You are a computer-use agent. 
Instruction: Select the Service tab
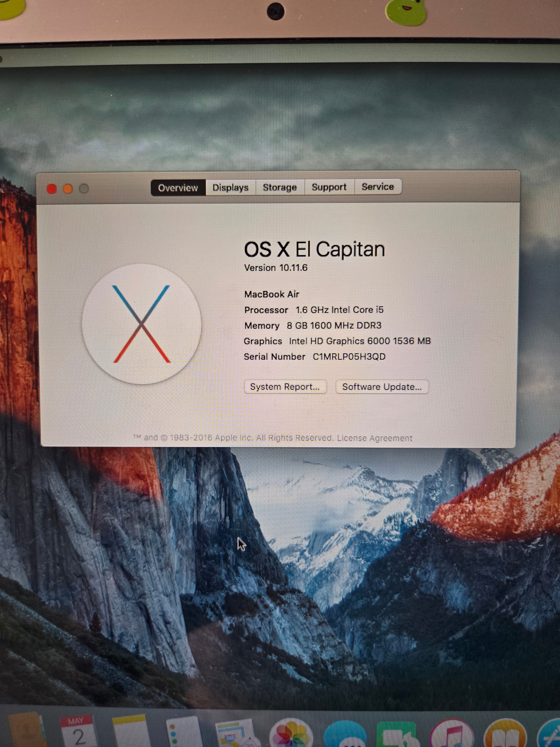pos(378,186)
